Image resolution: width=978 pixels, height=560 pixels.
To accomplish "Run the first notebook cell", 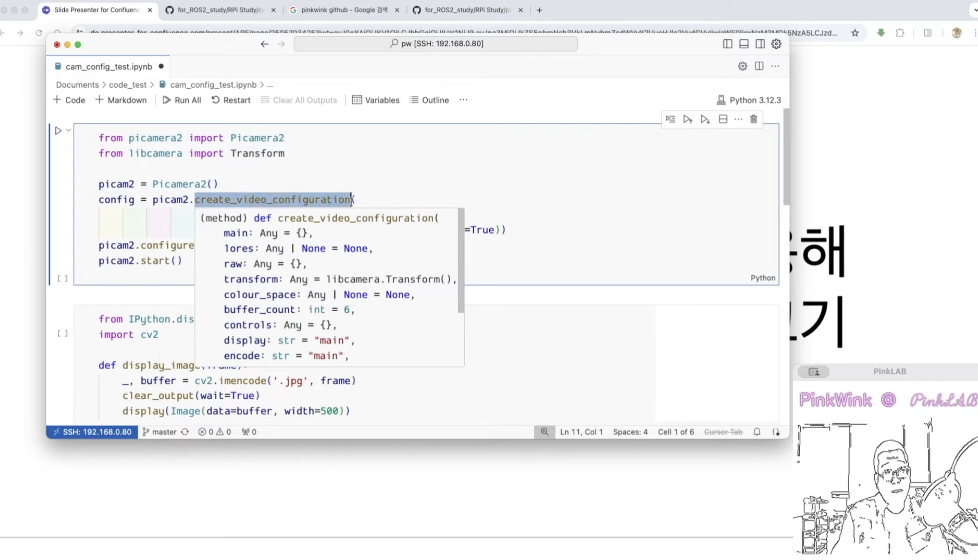I will pos(58,130).
